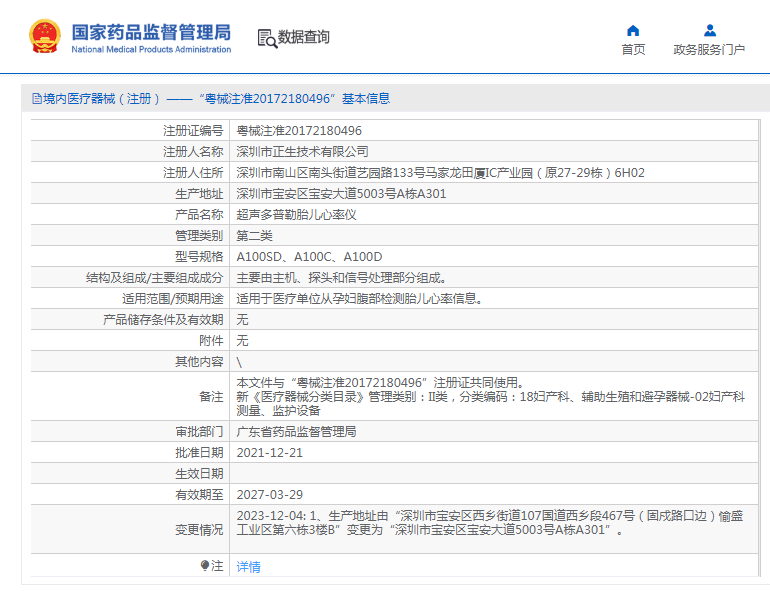Click the 适用范围/预期用途 label
Viewport: 770px width, 593px height.
[x=173, y=299]
